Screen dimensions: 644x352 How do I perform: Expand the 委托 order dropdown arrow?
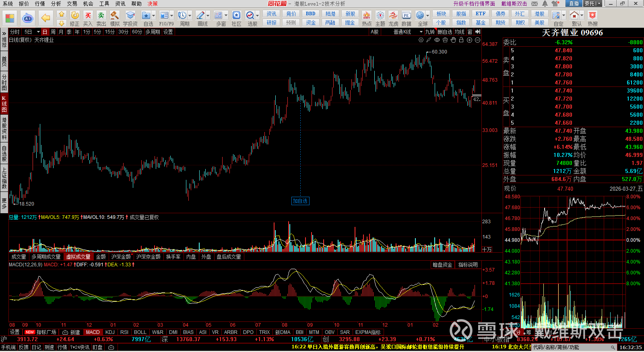pos(599,4)
